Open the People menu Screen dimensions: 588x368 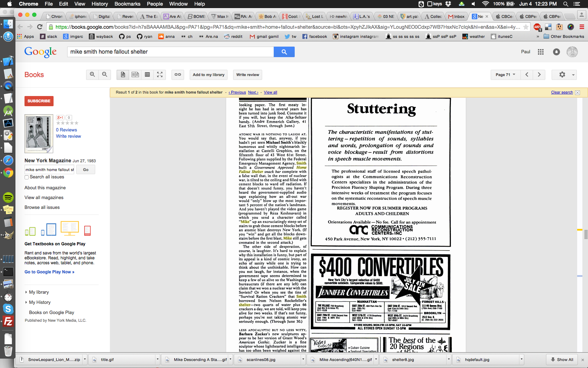[155, 4]
